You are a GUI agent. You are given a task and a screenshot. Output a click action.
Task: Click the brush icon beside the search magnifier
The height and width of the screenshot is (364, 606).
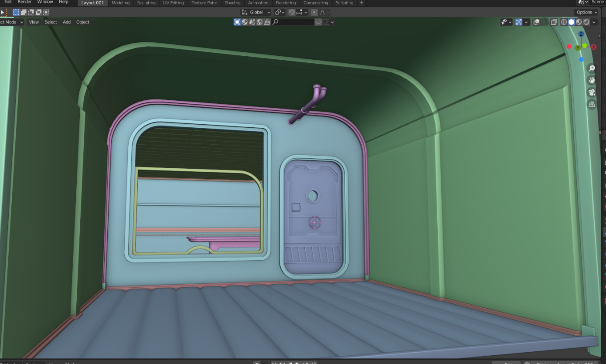tap(267, 22)
